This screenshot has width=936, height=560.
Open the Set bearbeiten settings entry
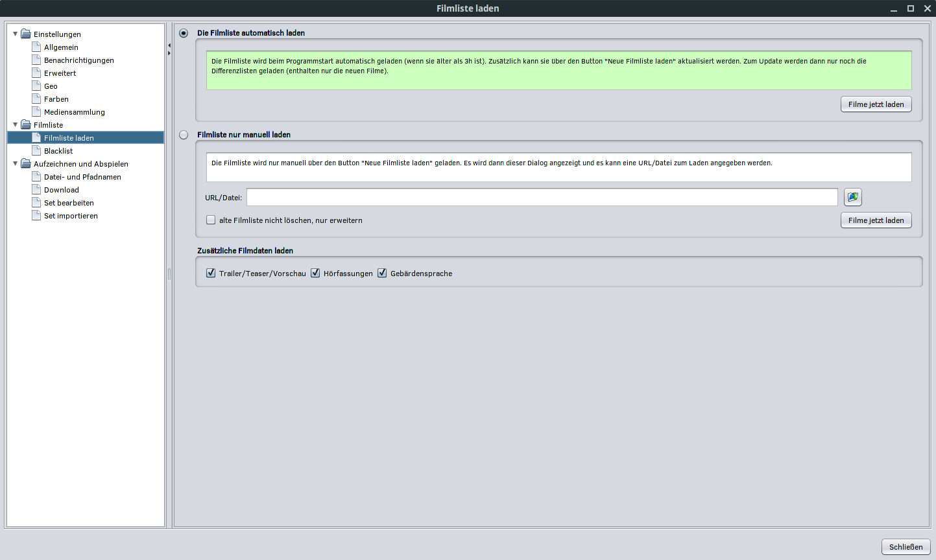(x=69, y=203)
